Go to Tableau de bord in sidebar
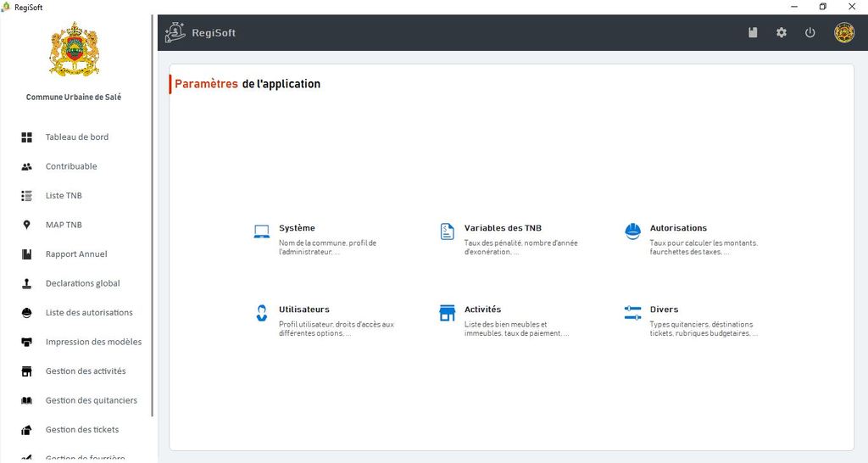 pos(76,137)
